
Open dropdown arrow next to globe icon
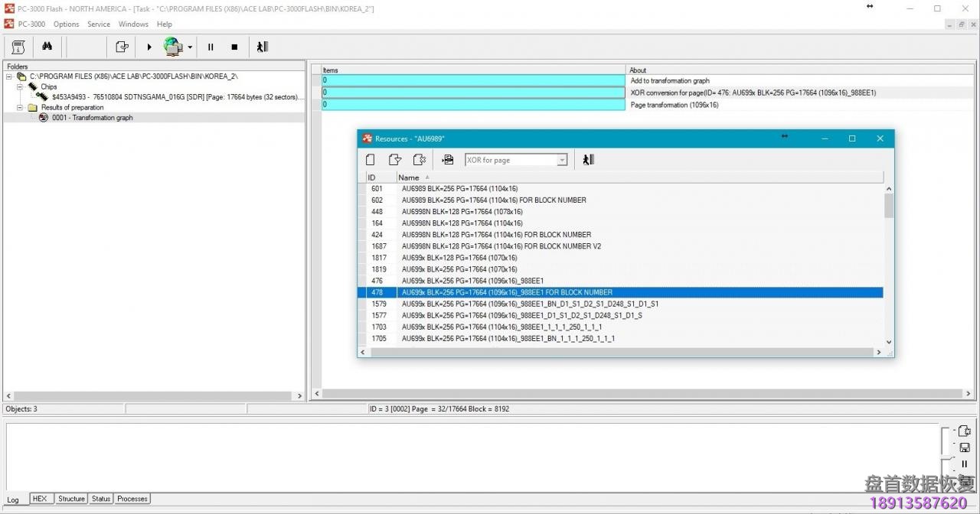point(190,47)
